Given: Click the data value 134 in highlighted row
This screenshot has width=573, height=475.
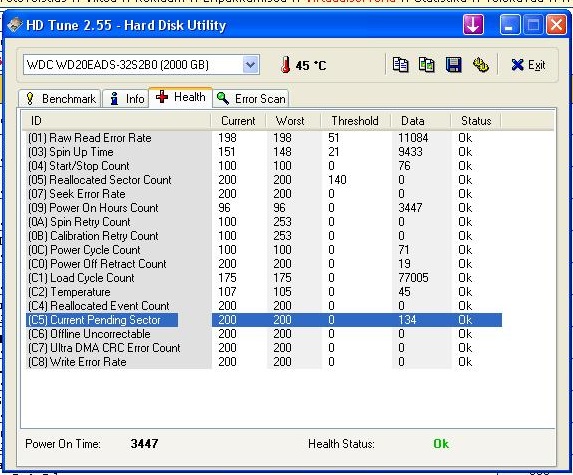Looking at the screenshot, I should (x=407, y=320).
